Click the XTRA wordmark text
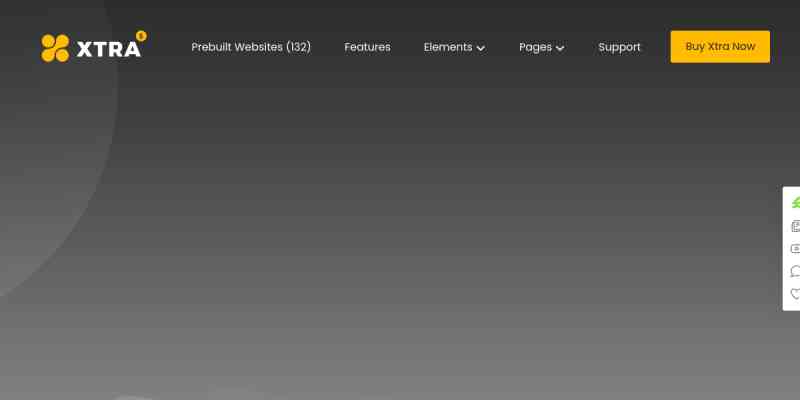This screenshot has height=400, width=800. coord(108,49)
